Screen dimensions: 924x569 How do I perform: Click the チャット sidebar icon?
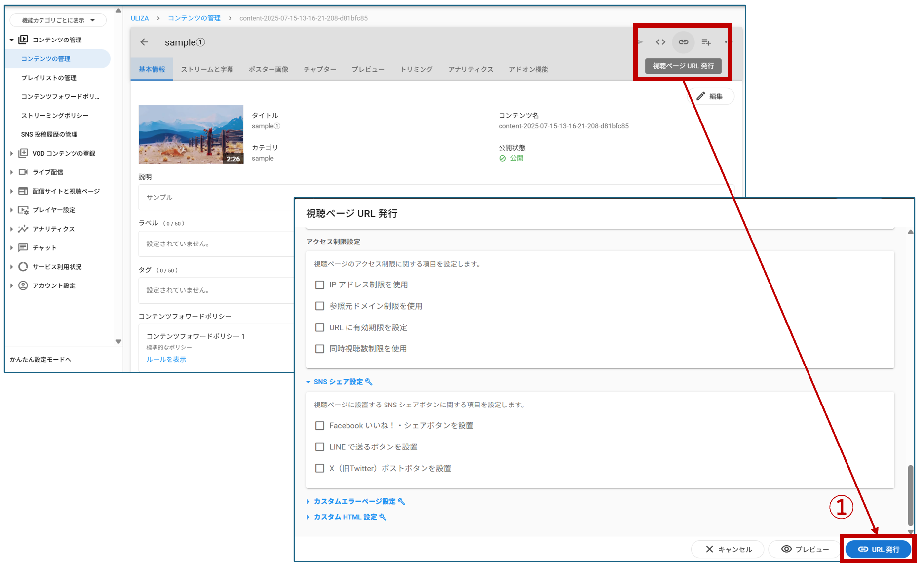[23, 248]
